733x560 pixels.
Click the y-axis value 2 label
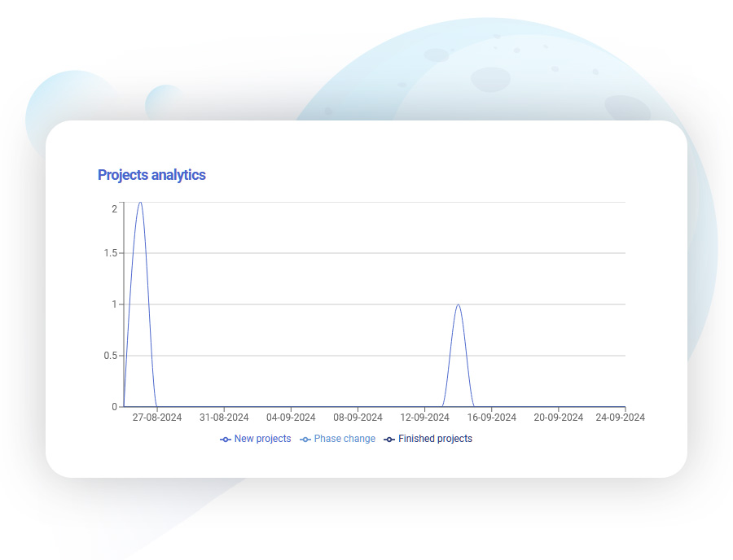[x=115, y=209]
